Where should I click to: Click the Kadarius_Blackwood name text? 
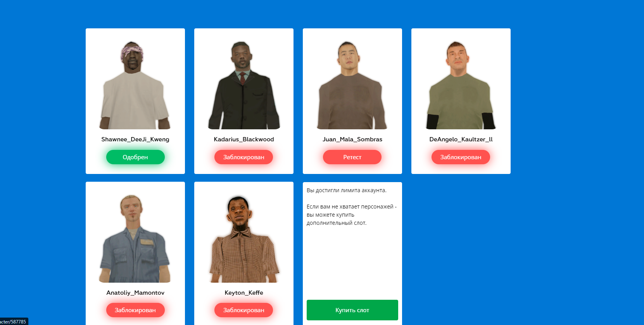(x=244, y=139)
